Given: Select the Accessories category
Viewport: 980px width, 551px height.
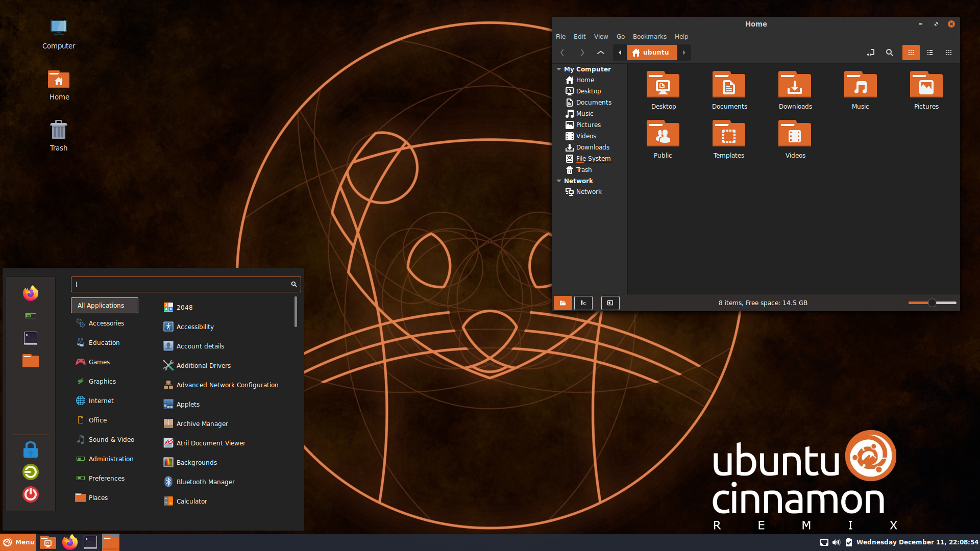Looking at the screenshot, I should pyautogui.click(x=105, y=323).
